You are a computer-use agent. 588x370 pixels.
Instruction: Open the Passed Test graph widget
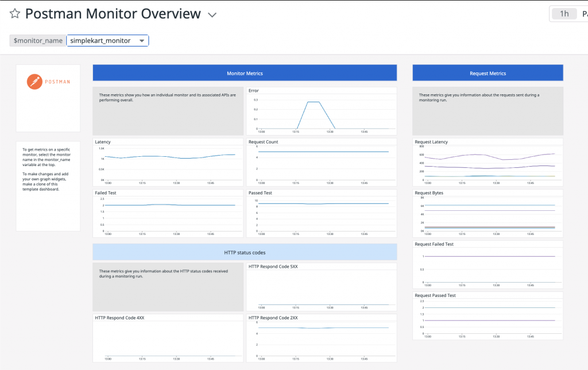pos(322,213)
